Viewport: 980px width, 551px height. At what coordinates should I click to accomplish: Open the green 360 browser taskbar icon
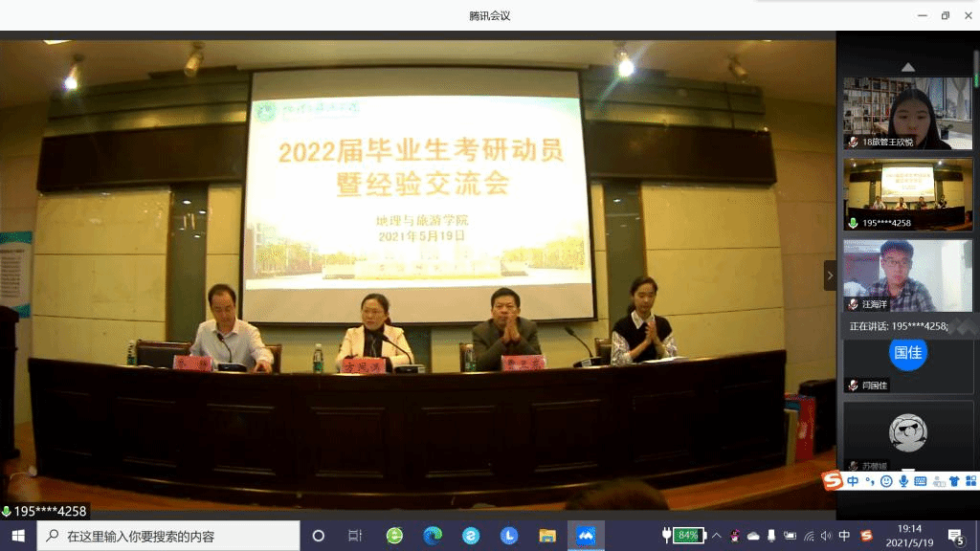click(394, 536)
